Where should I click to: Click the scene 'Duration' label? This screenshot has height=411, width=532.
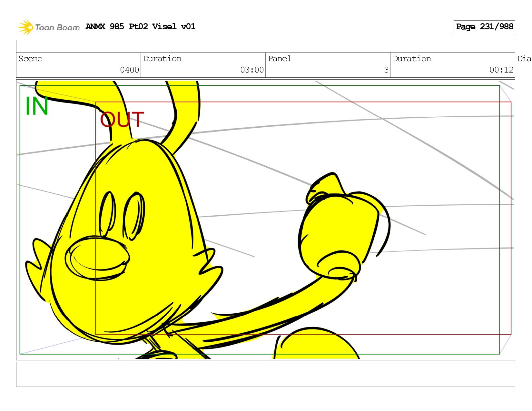pos(162,59)
